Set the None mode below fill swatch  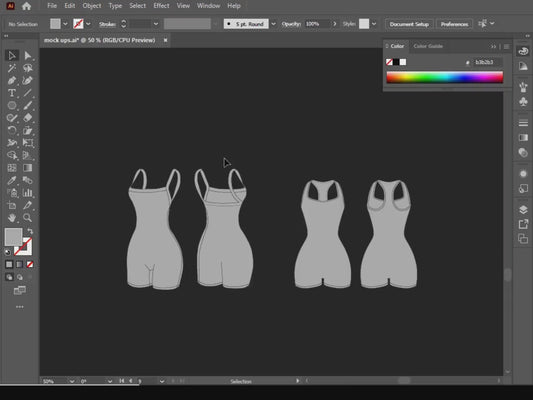(30, 264)
